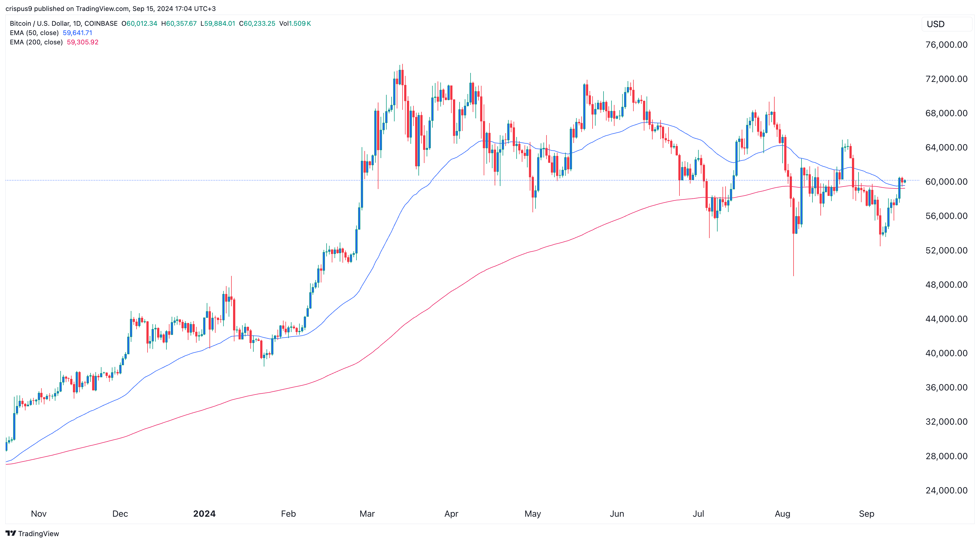980x543 pixels.
Task: Click the Apr label on time axis
Action: [x=451, y=514]
